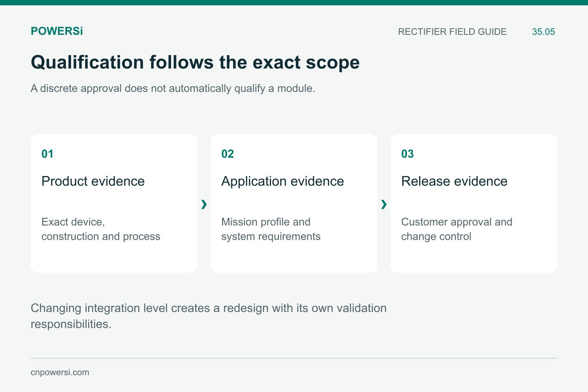This screenshot has height=392, width=588.
Task: Click the chevron arrow after Product evidence card
Action: pos(204,204)
